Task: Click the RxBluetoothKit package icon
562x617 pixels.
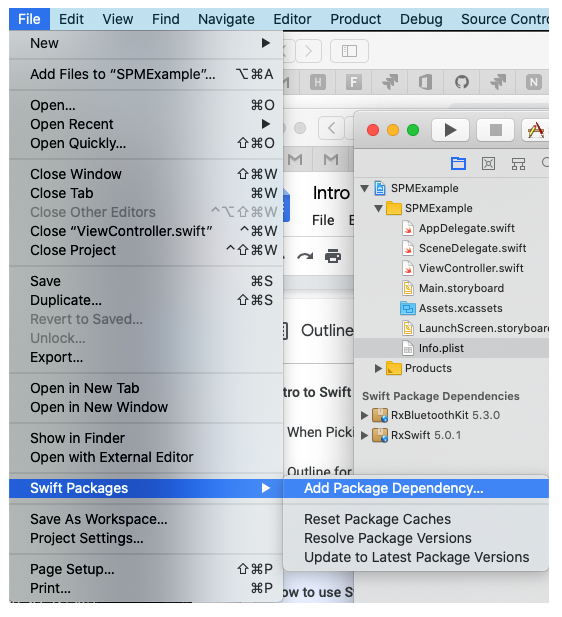Action: [x=380, y=415]
